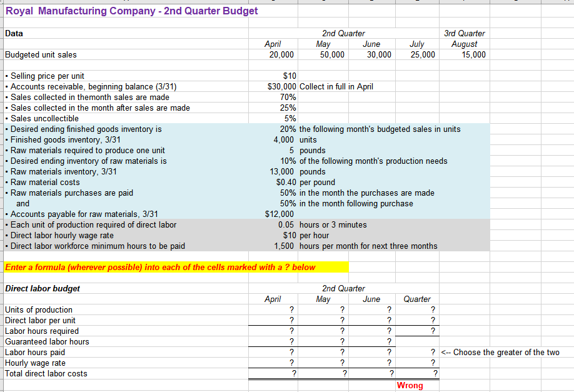574x392 pixels.
Task: Select the 50% paid in month purchases made
Action: (x=288, y=193)
